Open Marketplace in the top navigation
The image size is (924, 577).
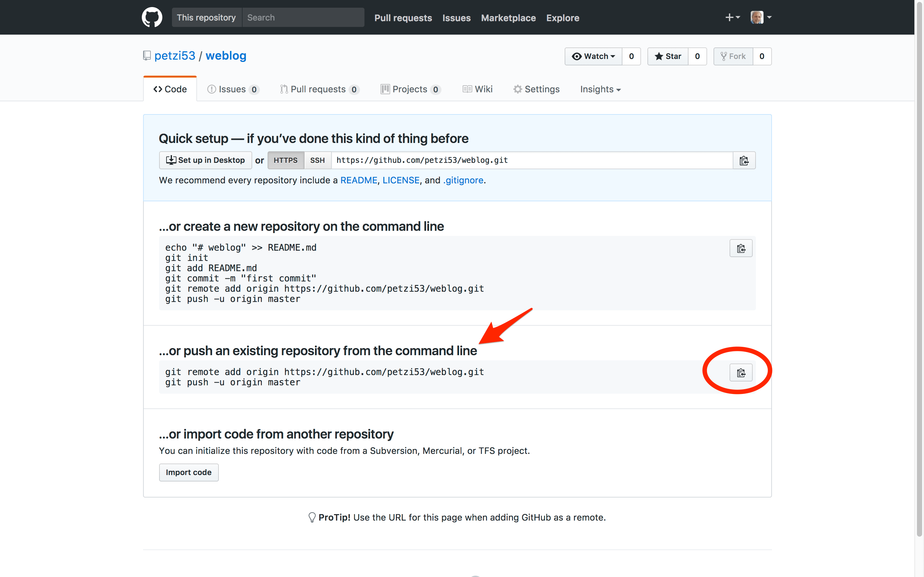coord(508,18)
